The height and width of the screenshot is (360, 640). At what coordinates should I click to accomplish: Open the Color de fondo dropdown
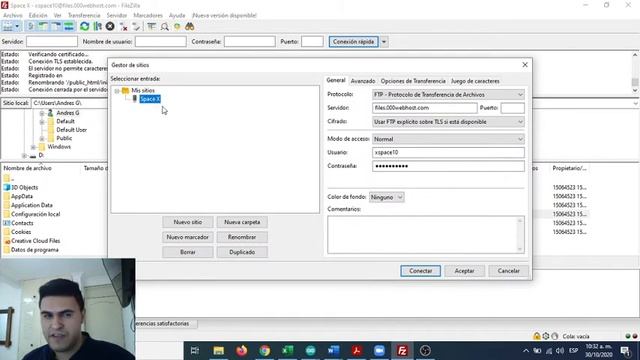tap(387, 197)
